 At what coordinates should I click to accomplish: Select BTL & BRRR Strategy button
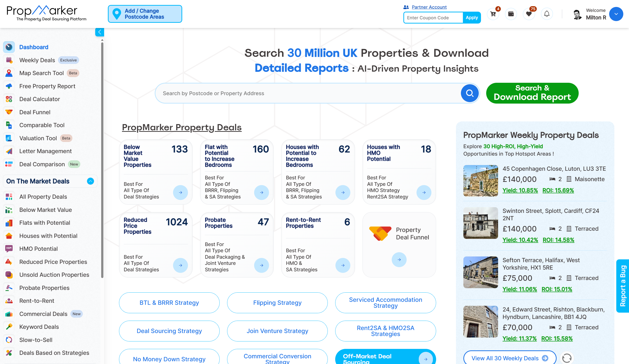click(169, 303)
